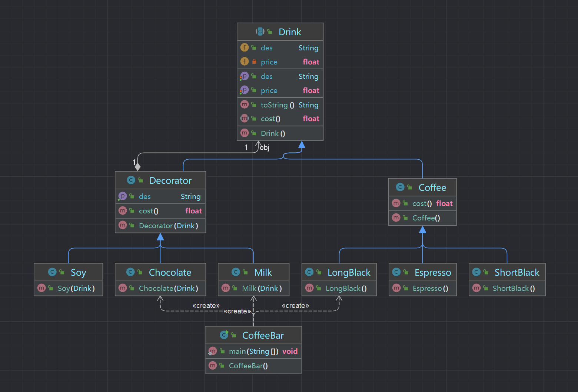Click the purple property icon in Decorator

[122, 196]
